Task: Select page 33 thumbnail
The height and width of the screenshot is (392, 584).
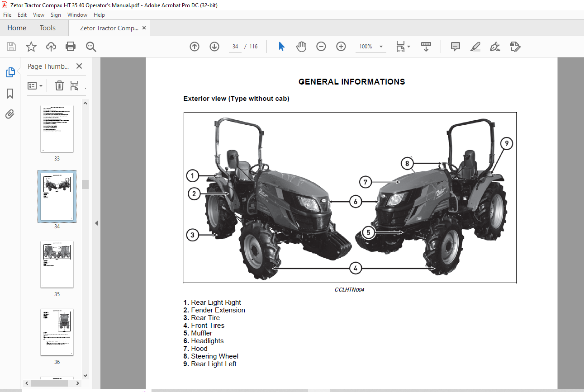Action: click(57, 129)
